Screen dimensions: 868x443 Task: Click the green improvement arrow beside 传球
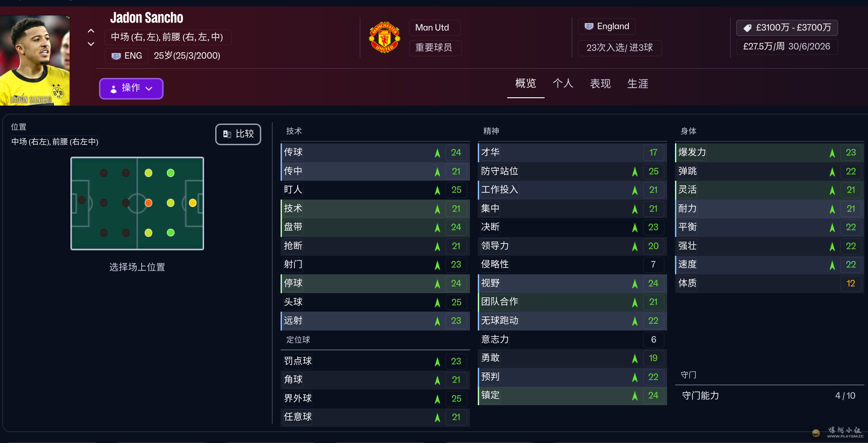[437, 153]
